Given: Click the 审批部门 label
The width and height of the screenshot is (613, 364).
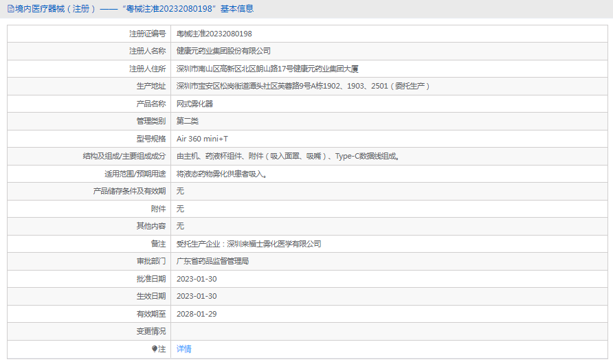Looking at the screenshot, I should [x=151, y=261].
